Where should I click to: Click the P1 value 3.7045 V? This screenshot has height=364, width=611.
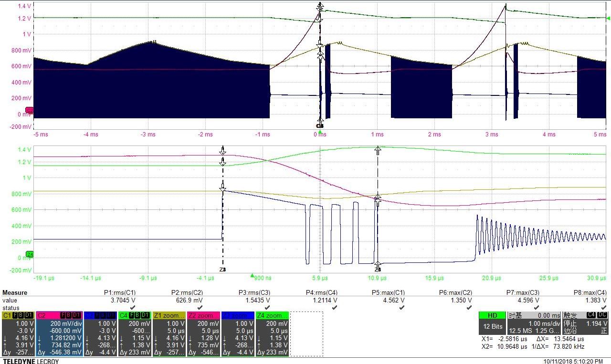(123, 301)
